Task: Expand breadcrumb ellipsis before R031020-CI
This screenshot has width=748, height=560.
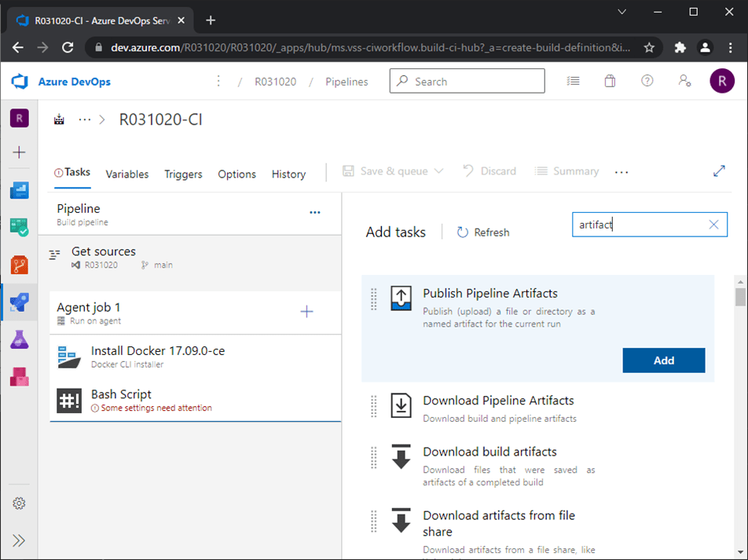Action: point(84,119)
